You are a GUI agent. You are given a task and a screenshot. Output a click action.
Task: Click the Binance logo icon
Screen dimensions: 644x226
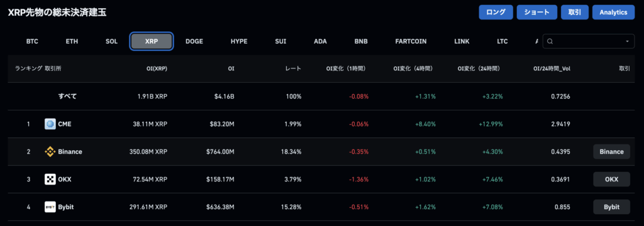(50, 151)
